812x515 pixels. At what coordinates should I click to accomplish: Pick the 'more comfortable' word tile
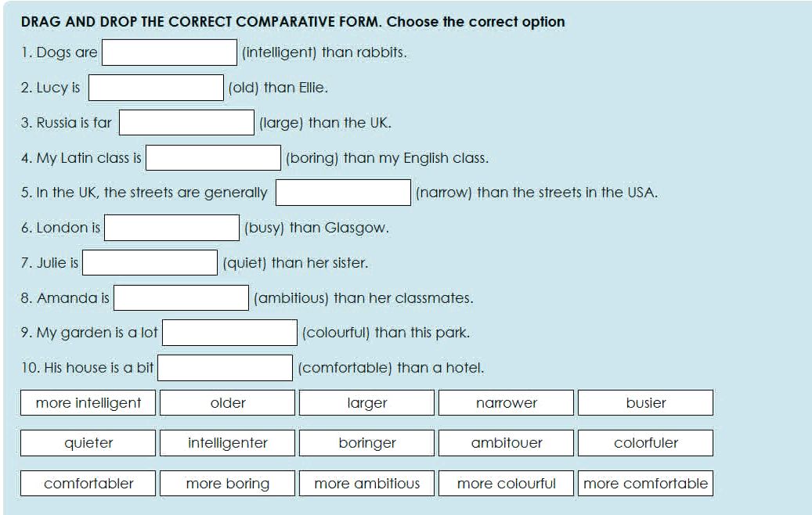[645, 483]
